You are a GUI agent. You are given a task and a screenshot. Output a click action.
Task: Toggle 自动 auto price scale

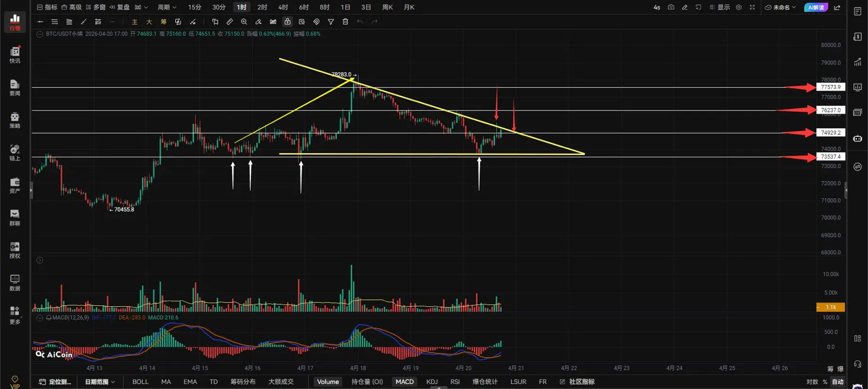point(837,382)
